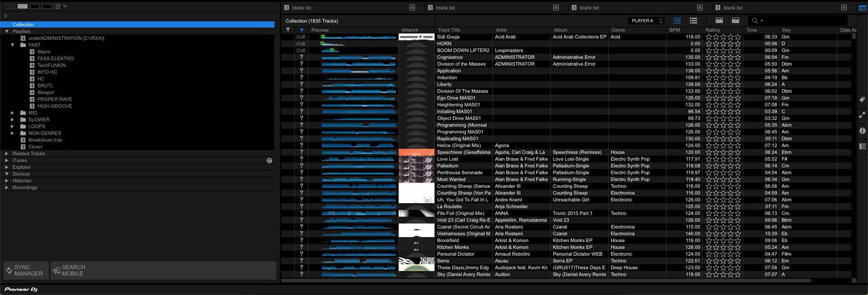Image resolution: width=868 pixels, height=295 pixels.
Task: Expand the MID playlist folder
Action: pos(13,113)
